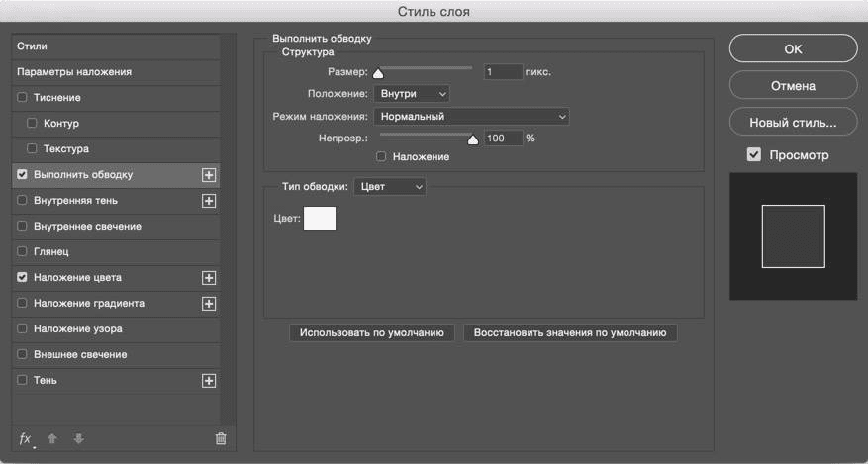
Task: Click the white stroke color swatch
Action: (320, 218)
